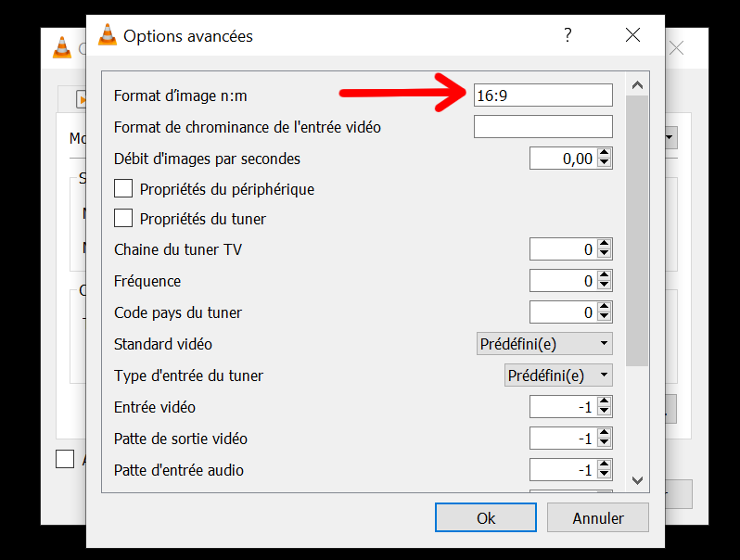Screen dimensions: 740x560
Task: Toggle checkbox in background window bottom-left
Action: click(x=65, y=459)
